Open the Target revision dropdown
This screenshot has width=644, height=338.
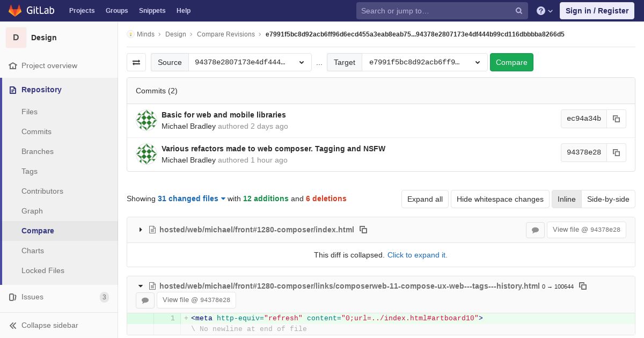[425, 62]
